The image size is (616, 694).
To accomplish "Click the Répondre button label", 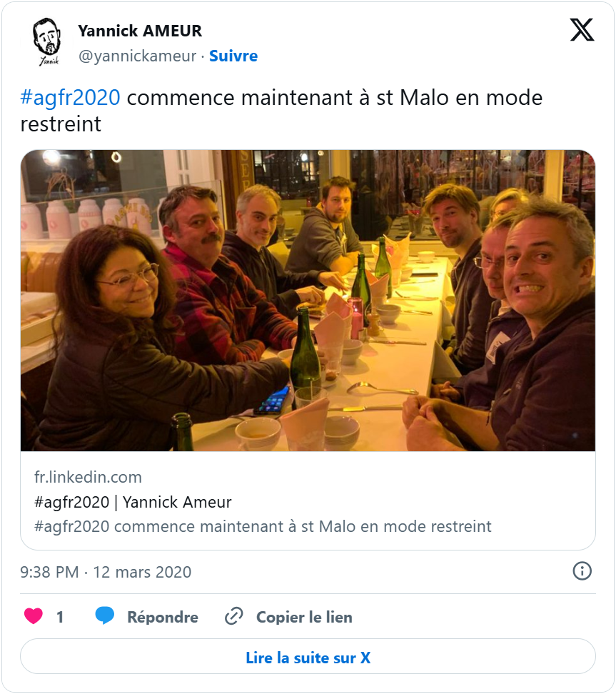I will [162, 617].
